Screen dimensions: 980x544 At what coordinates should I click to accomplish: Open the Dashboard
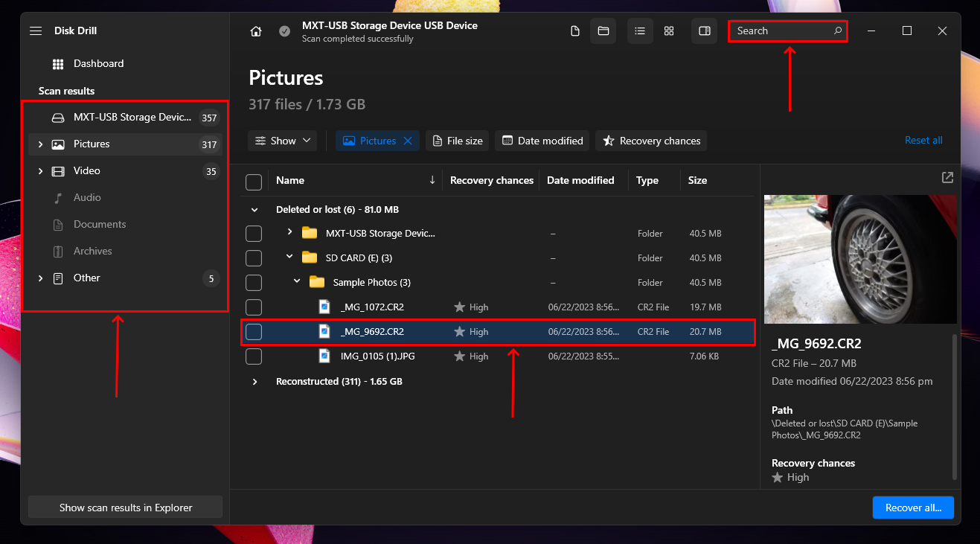98,64
